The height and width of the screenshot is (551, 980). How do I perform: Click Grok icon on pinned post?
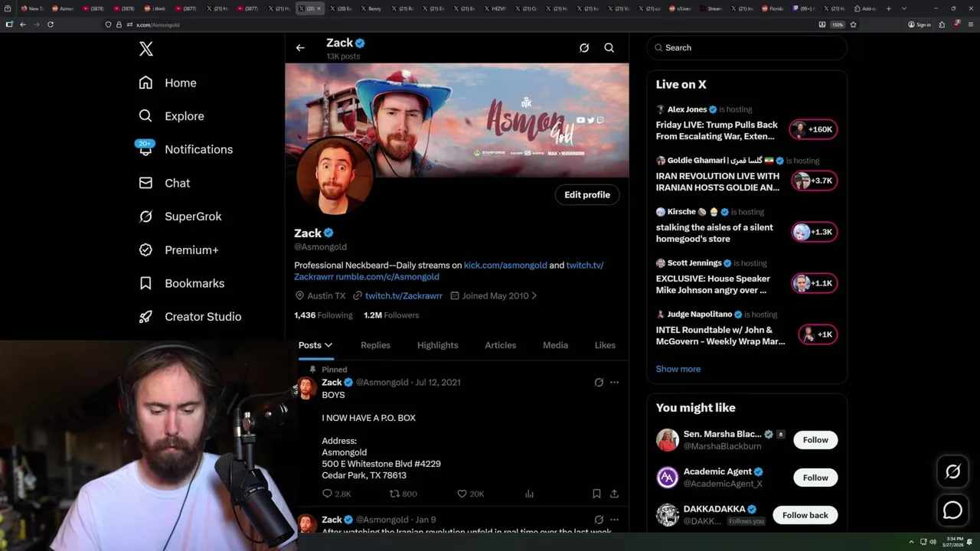click(599, 383)
